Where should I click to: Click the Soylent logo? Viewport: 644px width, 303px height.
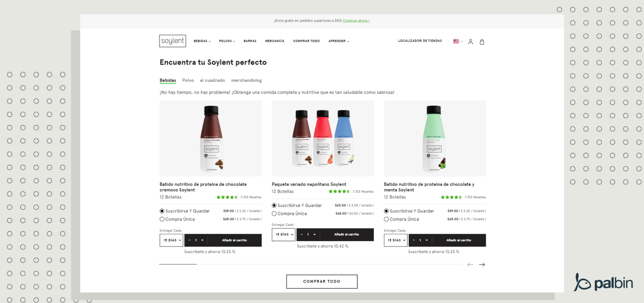coord(172,41)
